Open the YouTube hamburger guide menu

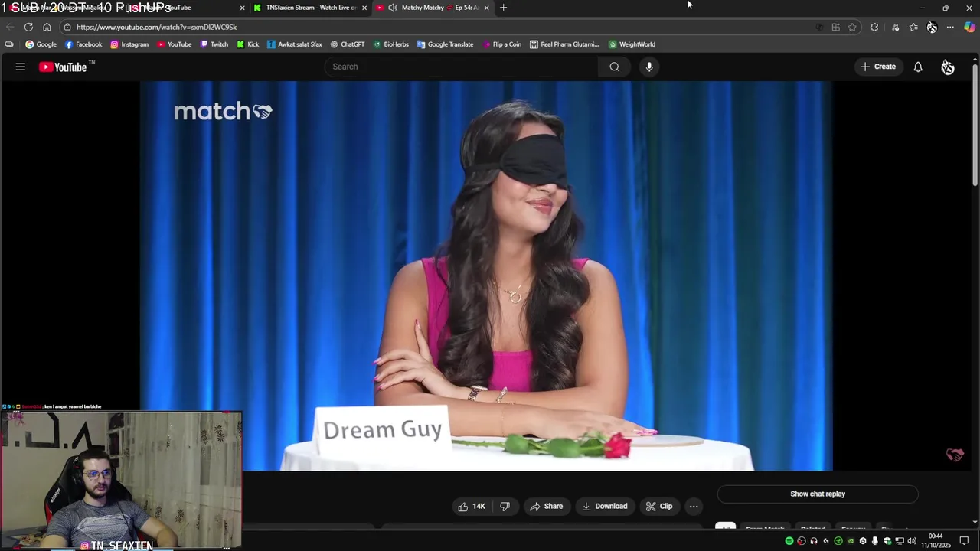[x=21, y=67]
